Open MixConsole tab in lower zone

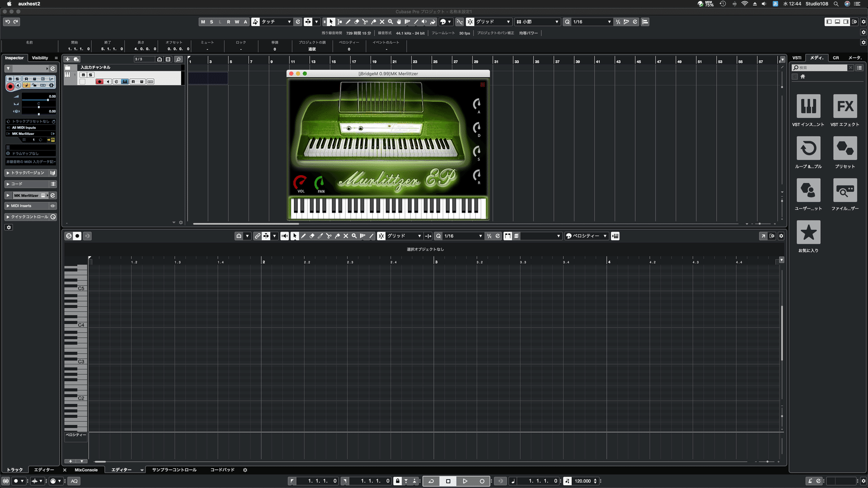(86, 470)
